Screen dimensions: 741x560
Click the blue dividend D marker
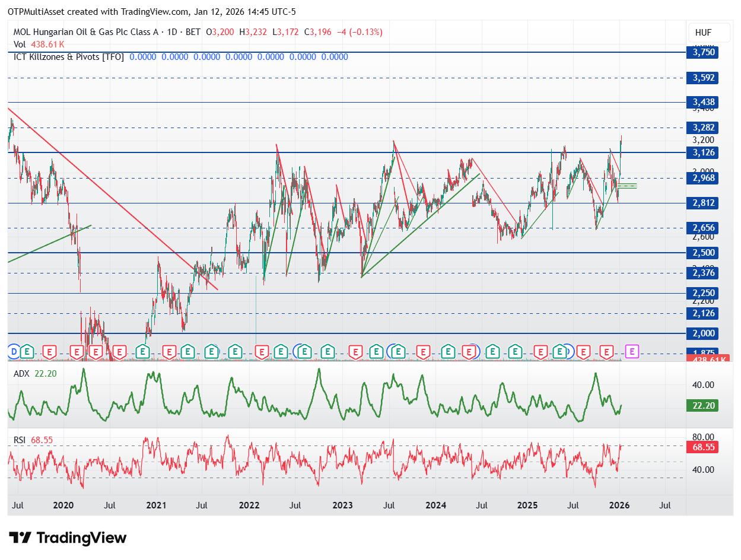(14, 352)
